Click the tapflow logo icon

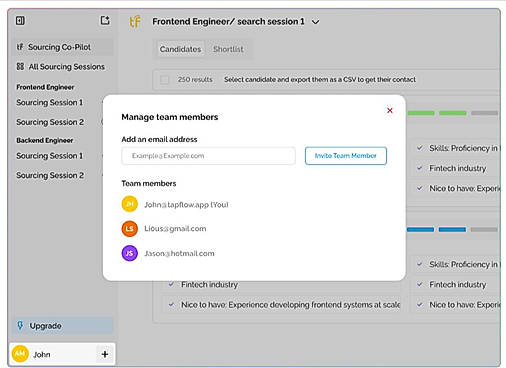point(135,22)
